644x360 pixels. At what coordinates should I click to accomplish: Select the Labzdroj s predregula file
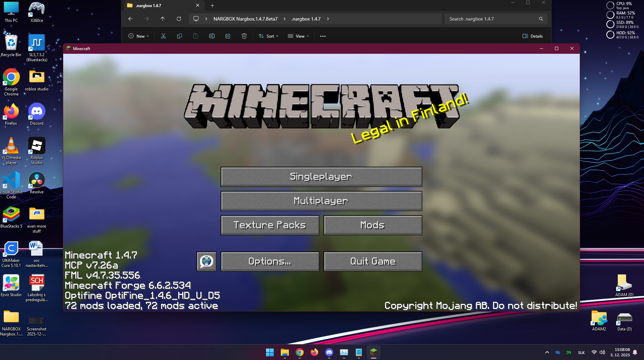coord(37,288)
